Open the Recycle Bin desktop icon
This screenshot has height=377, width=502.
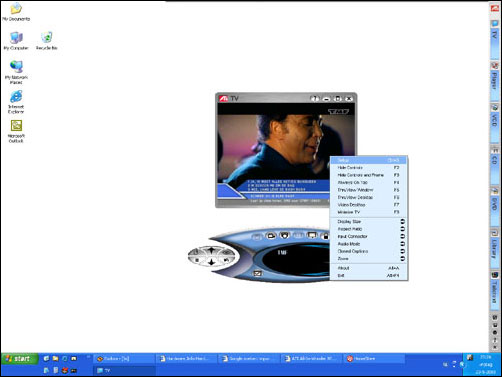(47, 41)
